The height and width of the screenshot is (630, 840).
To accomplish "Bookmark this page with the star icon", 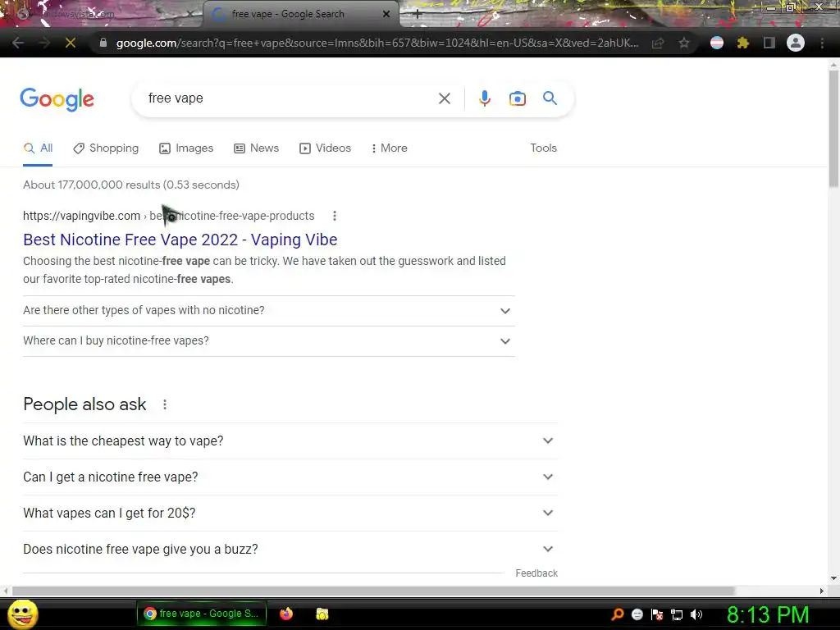I will [684, 43].
